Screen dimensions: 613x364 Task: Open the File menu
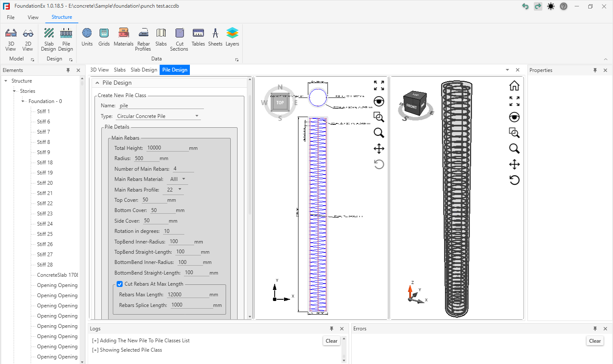pyautogui.click(x=11, y=17)
